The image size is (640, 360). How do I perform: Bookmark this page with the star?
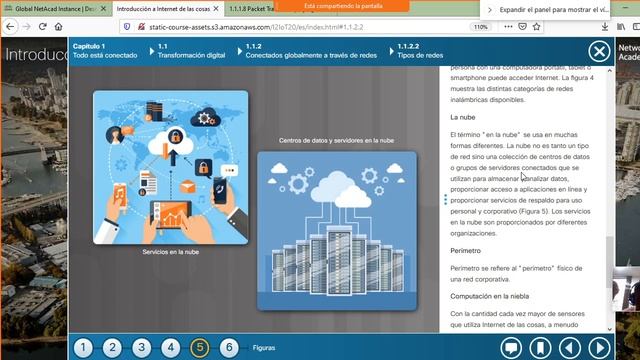pyautogui.click(x=536, y=27)
